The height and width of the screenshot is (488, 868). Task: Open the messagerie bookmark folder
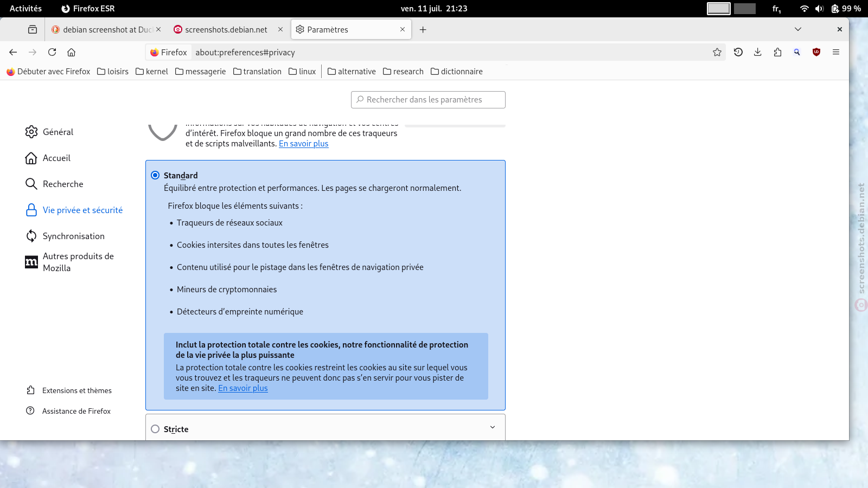pos(200,72)
